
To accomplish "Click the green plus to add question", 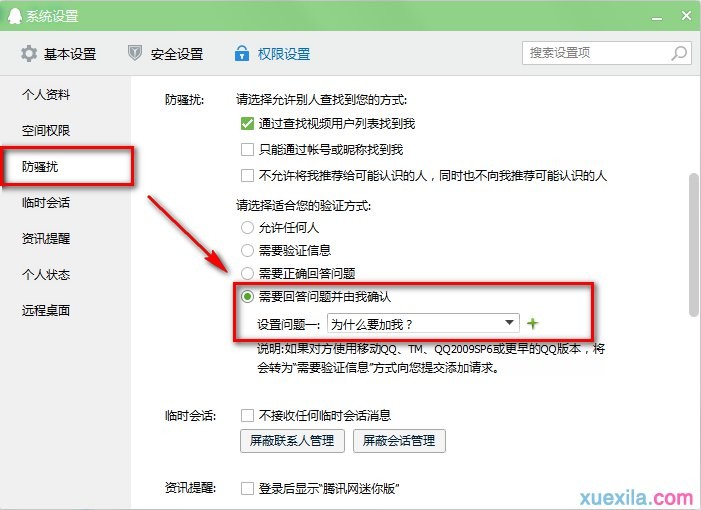I will pos(533,323).
